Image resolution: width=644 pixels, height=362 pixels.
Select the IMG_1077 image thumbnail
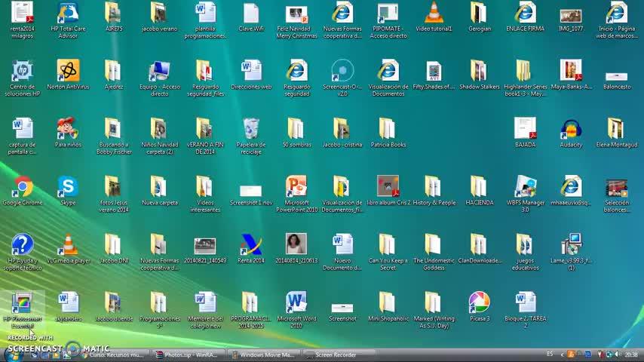point(571,15)
